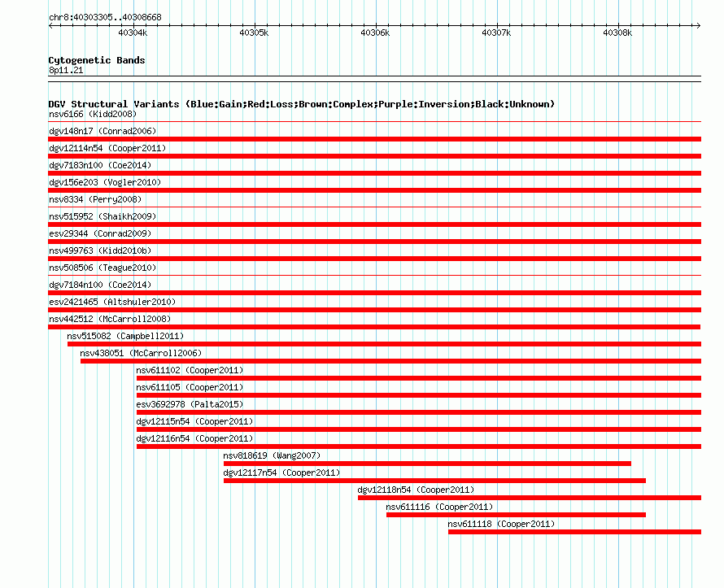Open dgv12116n54 (Cooper2011) variant
The width and height of the screenshot is (724, 588).
tap(195, 438)
